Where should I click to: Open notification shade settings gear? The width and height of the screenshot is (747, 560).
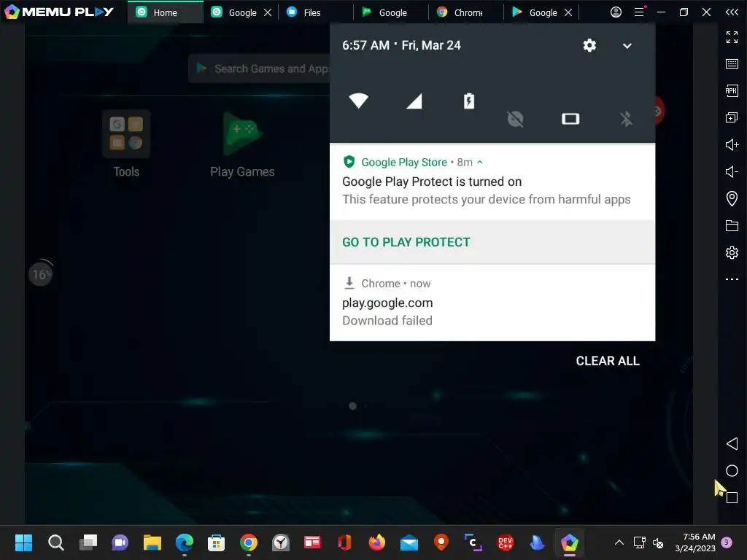589,45
